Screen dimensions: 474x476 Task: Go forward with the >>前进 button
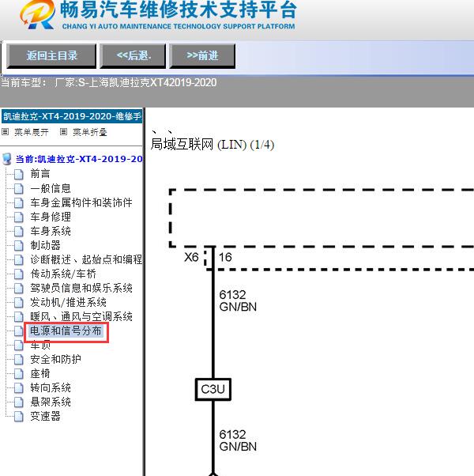(202, 56)
